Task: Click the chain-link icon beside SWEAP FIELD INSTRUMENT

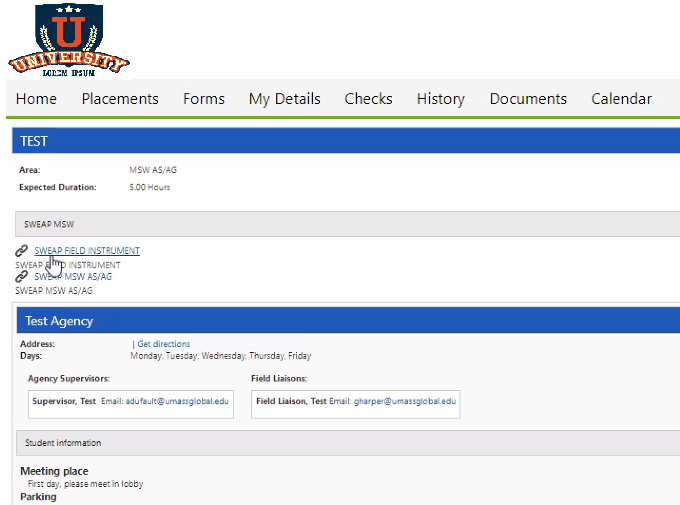Action: [x=22, y=251]
